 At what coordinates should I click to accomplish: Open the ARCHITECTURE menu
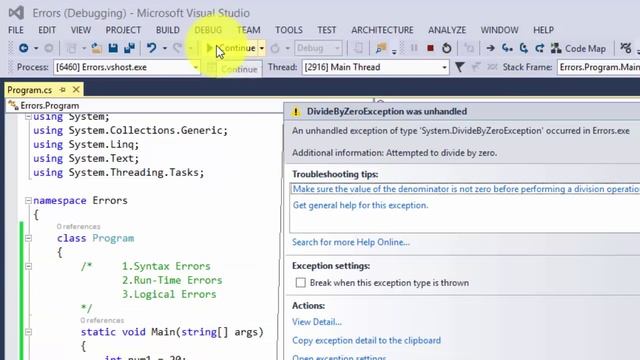pyautogui.click(x=382, y=30)
